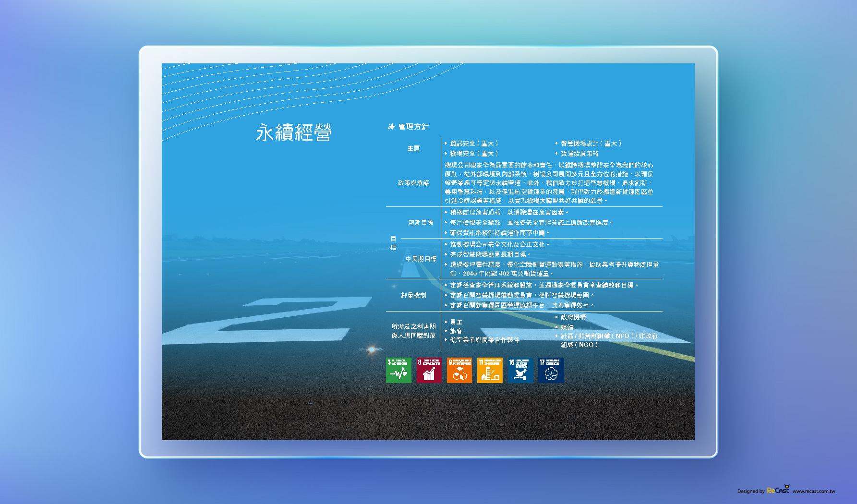Click the bullet 確保資訊系統能持續運作而不中斷
The width and height of the screenshot is (857, 504).
[497, 233]
